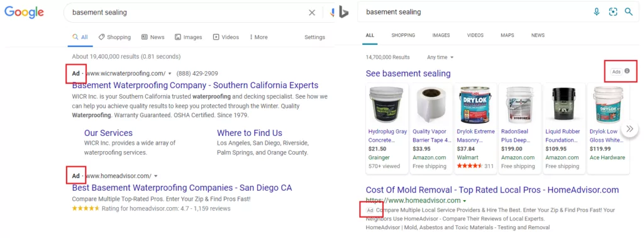
Task: Click the Drylok Extreme red star rating
Action: pyautogui.click(x=469, y=166)
